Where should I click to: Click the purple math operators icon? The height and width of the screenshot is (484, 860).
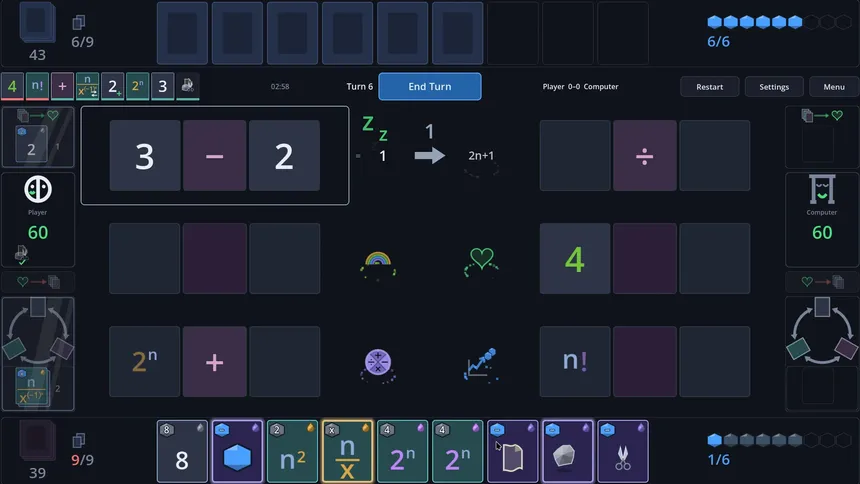pyautogui.click(x=378, y=362)
